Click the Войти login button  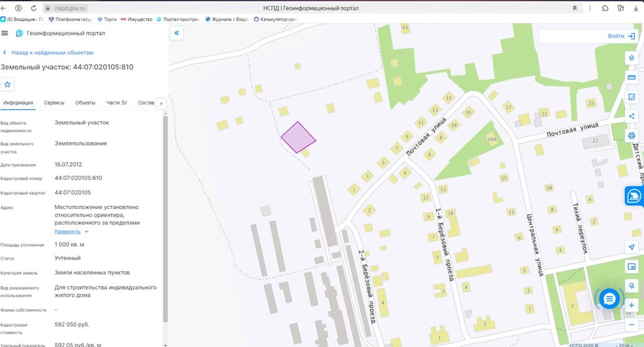[x=622, y=36]
